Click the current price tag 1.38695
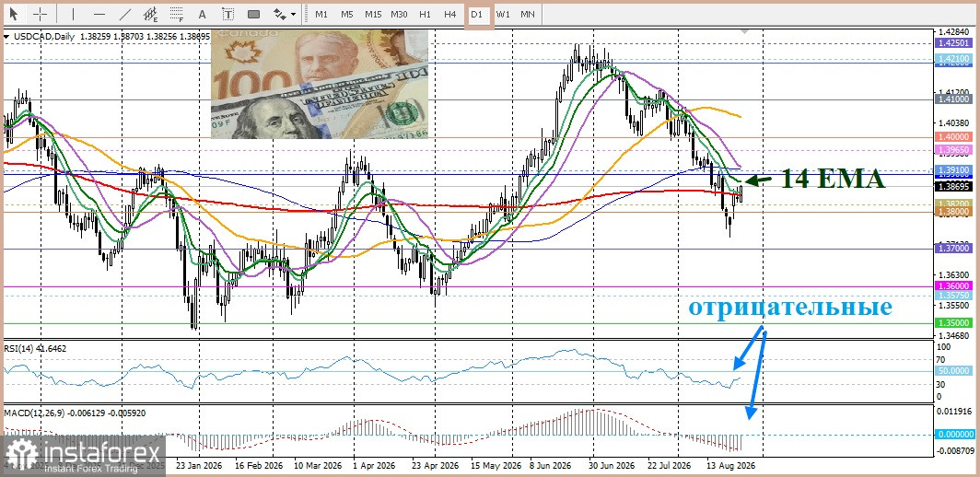The height and width of the screenshot is (477, 980). [953, 186]
